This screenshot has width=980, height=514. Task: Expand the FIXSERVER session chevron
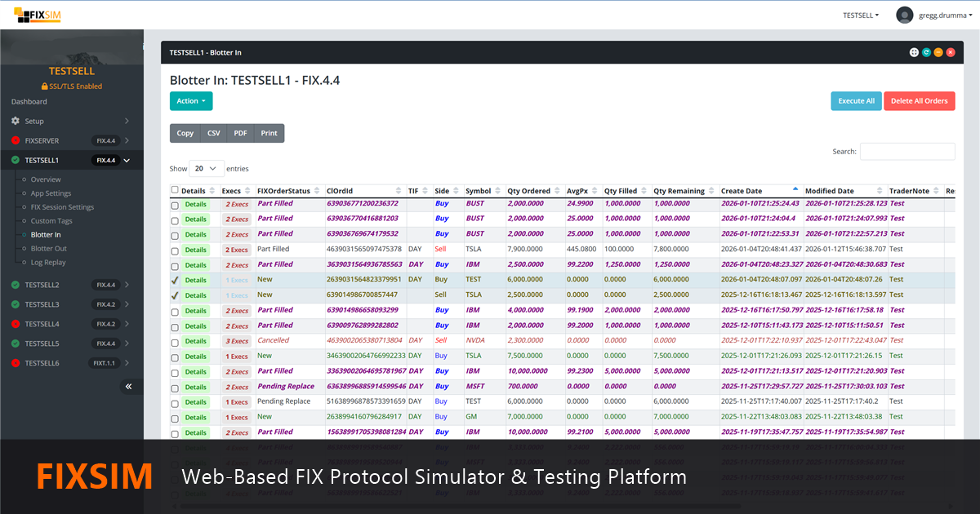[x=127, y=140]
